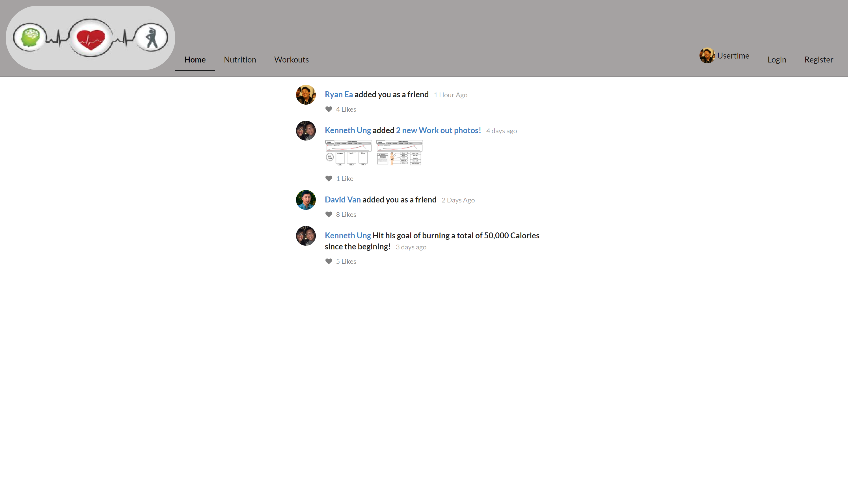Click David Van's profile picture
Screen dimensions: 868x492
pyautogui.click(x=306, y=200)
